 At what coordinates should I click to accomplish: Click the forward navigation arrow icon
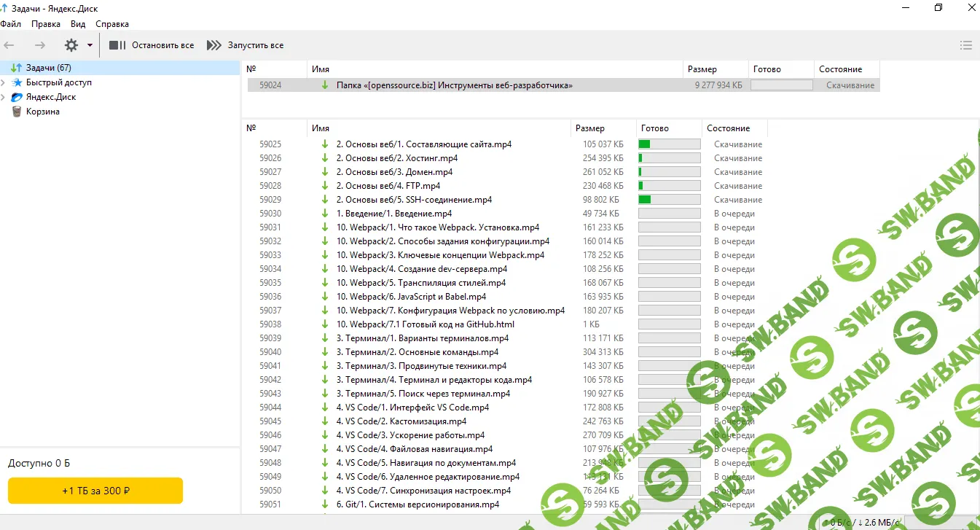(x=40, y=45)
